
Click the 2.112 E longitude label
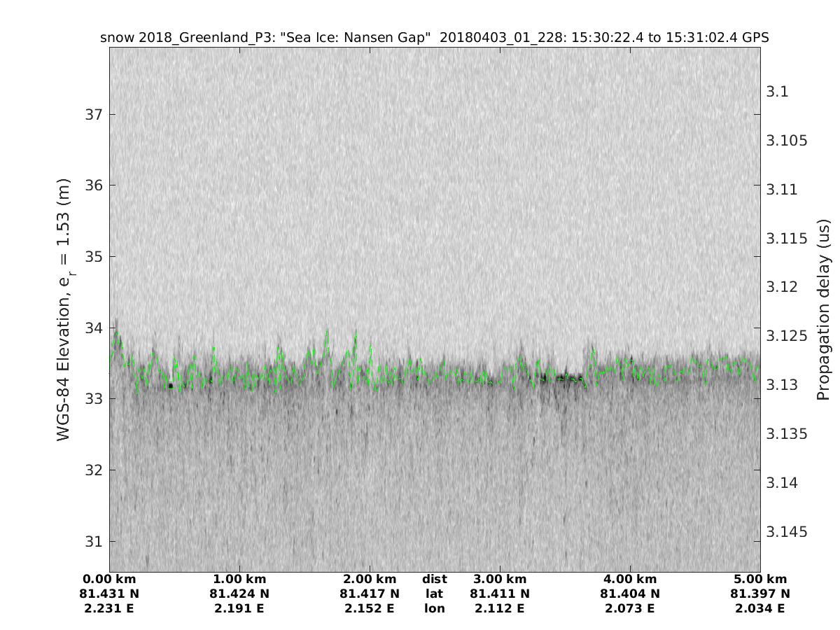click(500, 608)
